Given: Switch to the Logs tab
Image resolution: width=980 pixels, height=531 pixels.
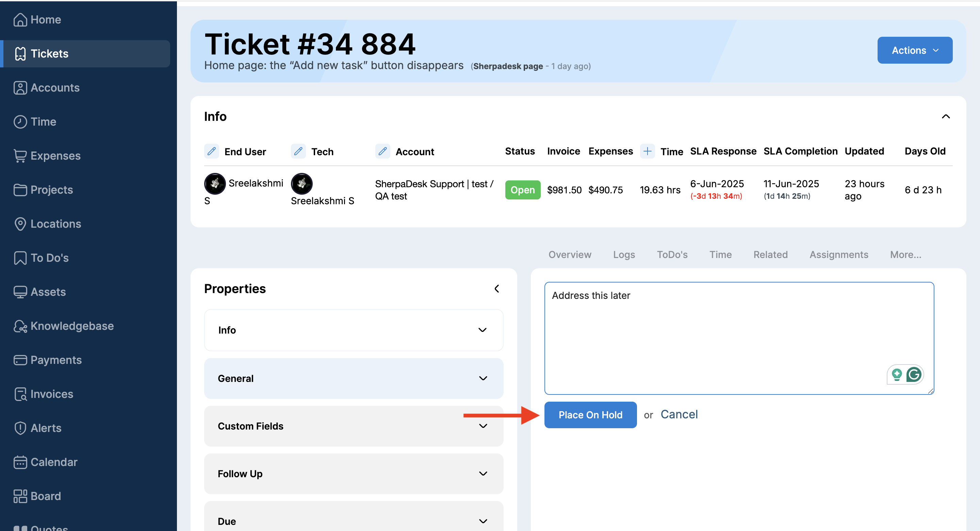Looking at the screenshot, I should (x=624, y=254).
